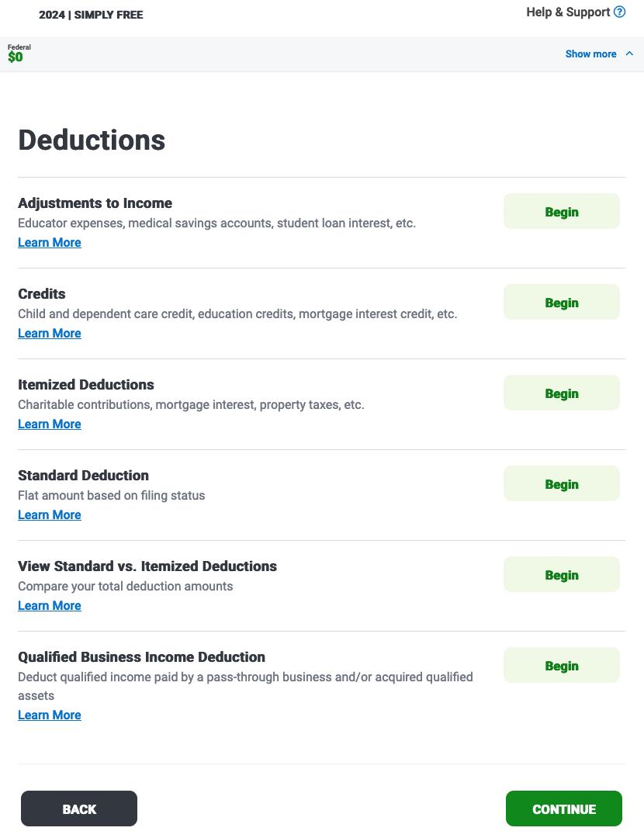Begin the Standard Deduction section
The height and width of the screenshot is (838, 644).
[561, 483]
